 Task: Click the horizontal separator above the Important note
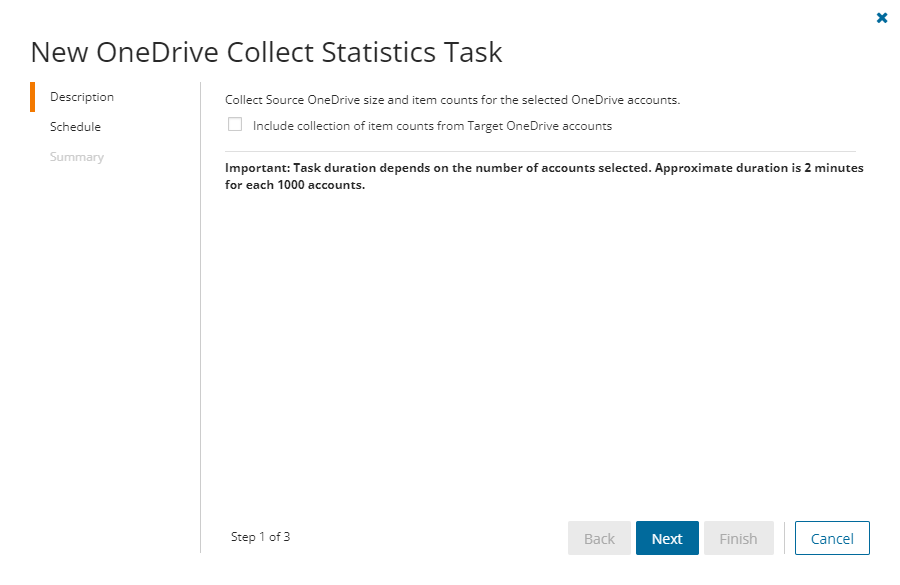(540, 151)
